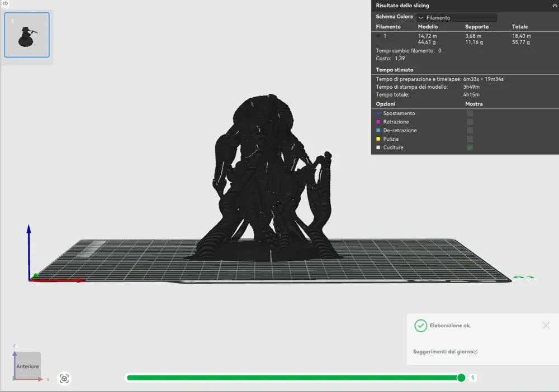Click the model length 14,72 m
The height and width of the screenshot is (392, 559).
pyautogui.click(x=428, y=36)
